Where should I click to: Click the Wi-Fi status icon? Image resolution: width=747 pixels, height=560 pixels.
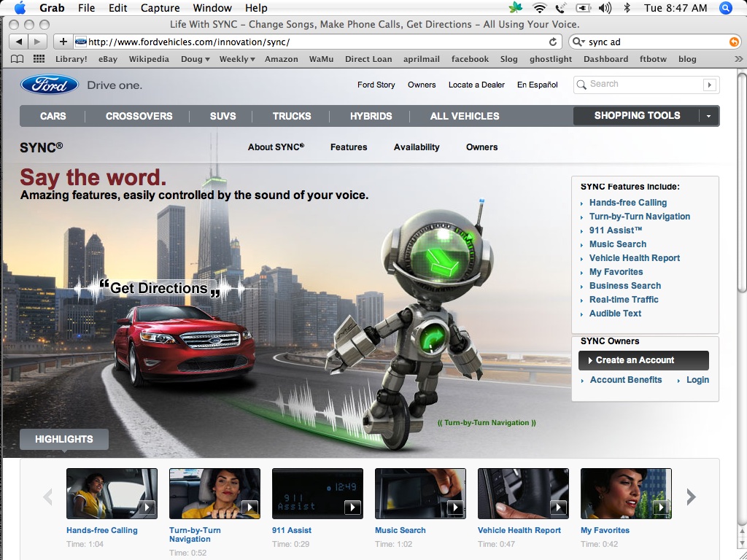point(539,7)
